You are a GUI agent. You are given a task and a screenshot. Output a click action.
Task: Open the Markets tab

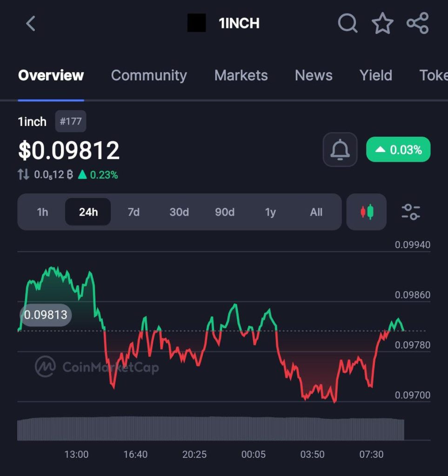click(x=241, y=75)
